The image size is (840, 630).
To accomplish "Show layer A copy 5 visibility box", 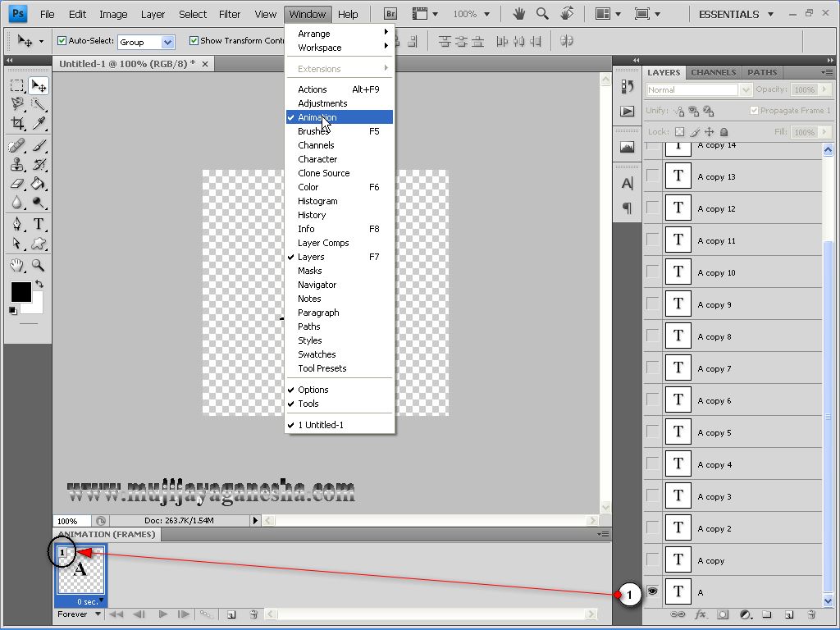I will (x=652, y=431).
